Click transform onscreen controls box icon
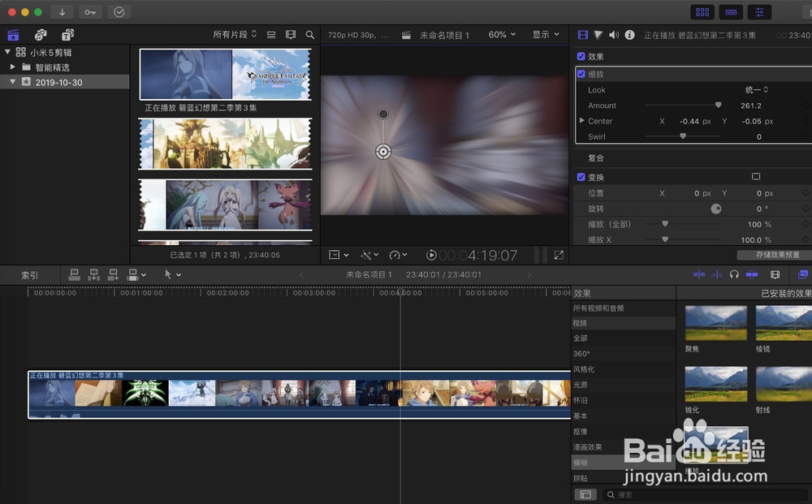 (x=755, y=177)
